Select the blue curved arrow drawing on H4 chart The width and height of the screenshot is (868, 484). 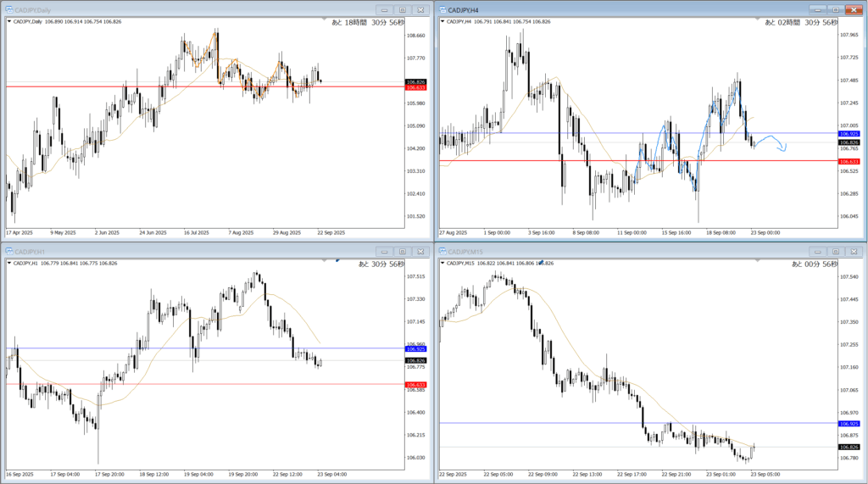click(776, 142)
